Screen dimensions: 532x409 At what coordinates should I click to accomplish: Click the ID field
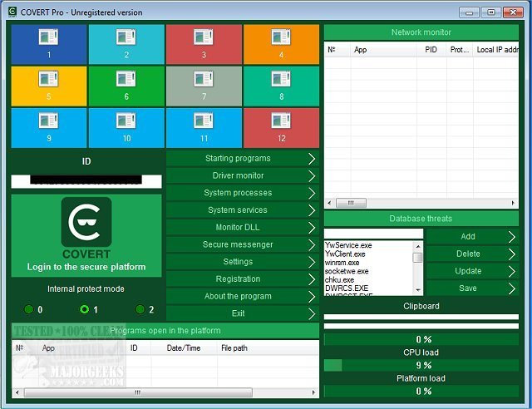coord(86,181)
